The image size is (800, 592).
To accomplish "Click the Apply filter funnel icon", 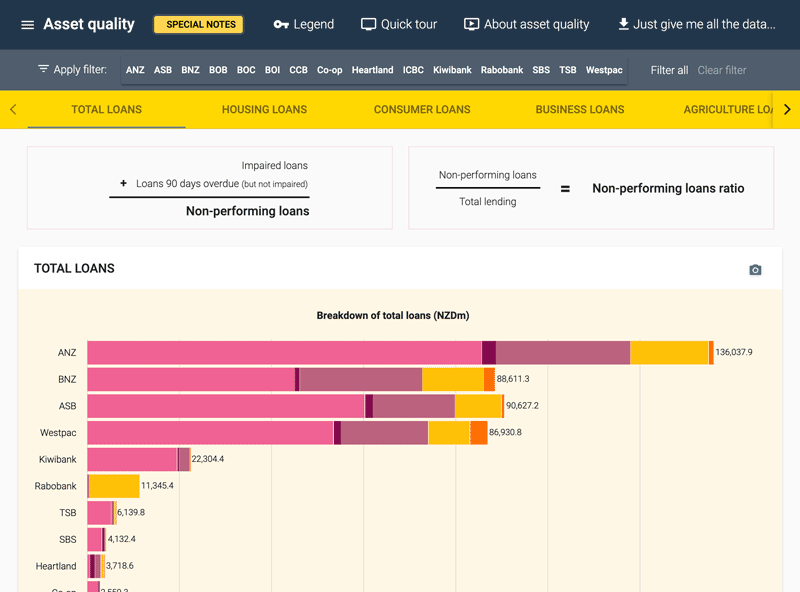I will (x=43, y=68).
